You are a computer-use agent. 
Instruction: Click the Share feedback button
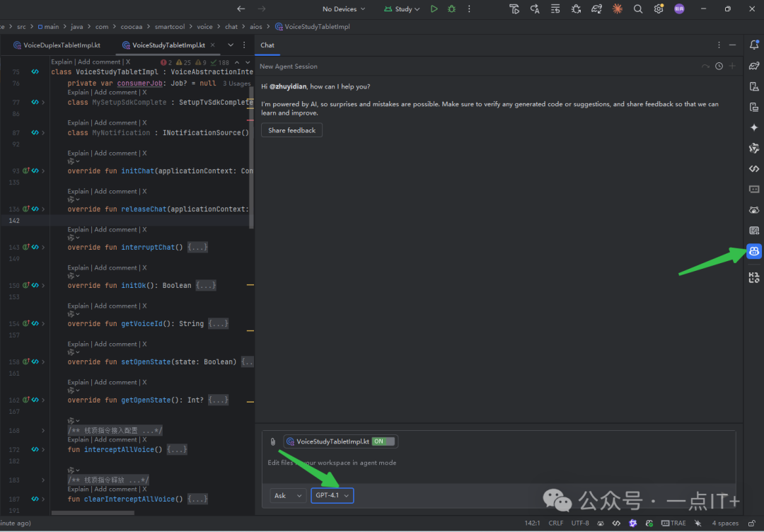[x=292, y=130]
